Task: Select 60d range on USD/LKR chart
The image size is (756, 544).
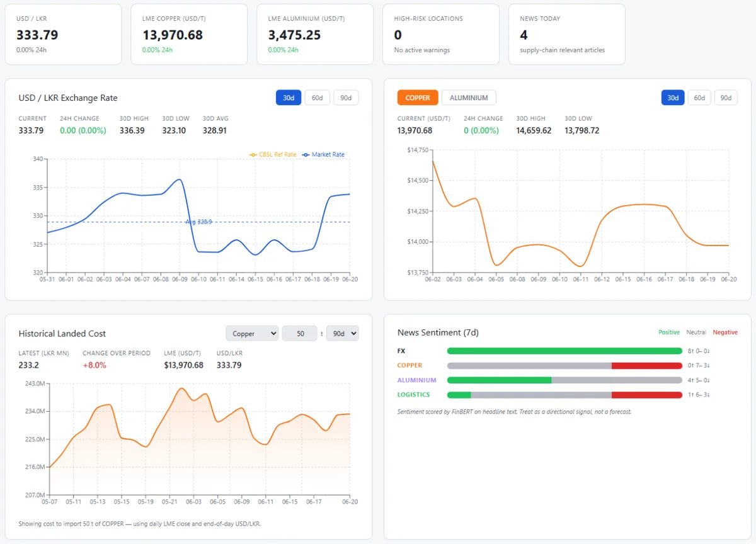Action: [317, 98]
